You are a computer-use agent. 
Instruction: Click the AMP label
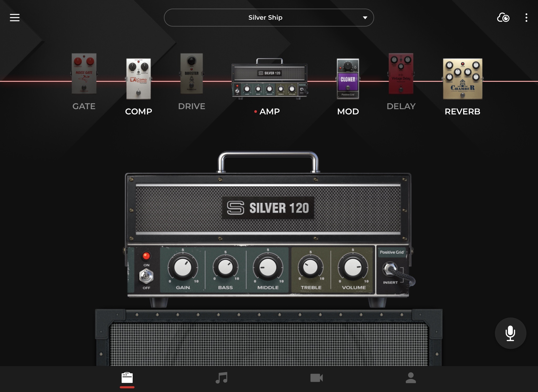(x=269, y=112)
